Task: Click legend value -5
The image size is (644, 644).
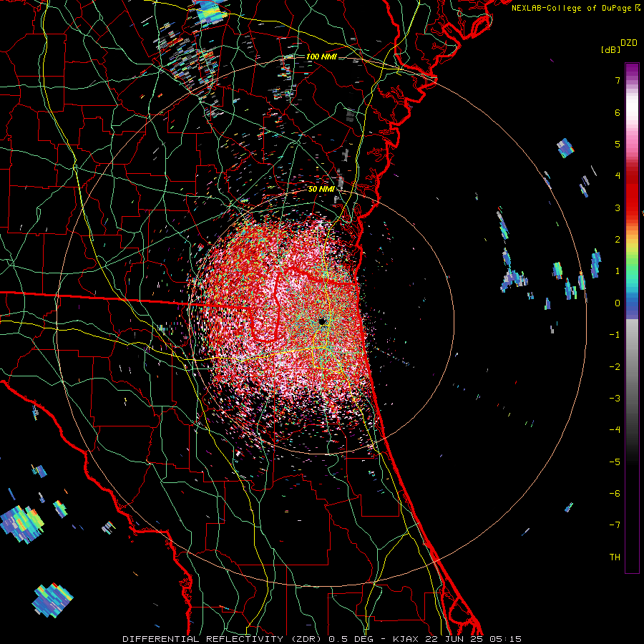Action: (615, 462)
